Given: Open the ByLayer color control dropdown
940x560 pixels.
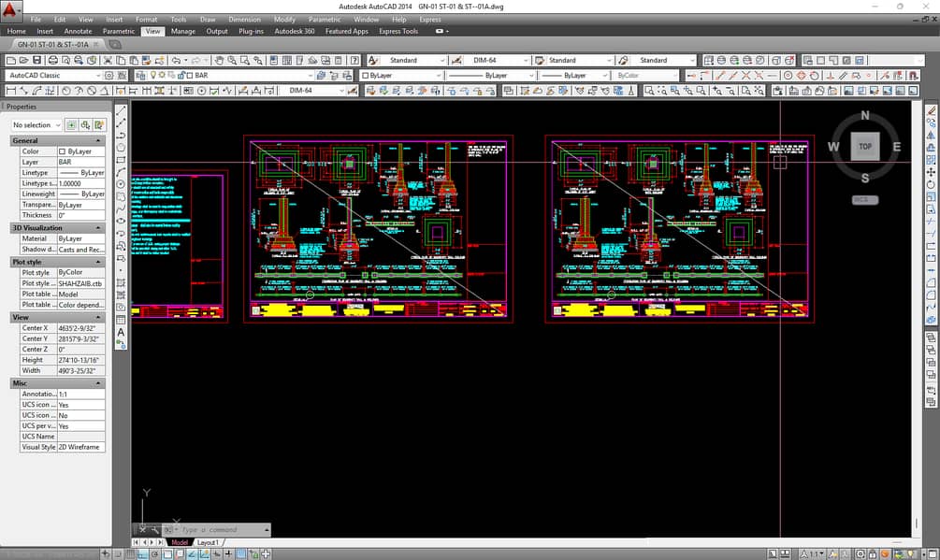Looking at the screenshot, I should click(439, 76).
